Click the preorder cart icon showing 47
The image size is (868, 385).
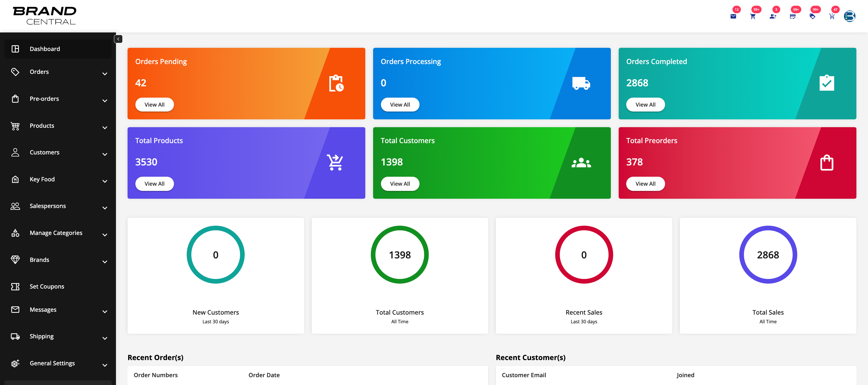[832, 16]
